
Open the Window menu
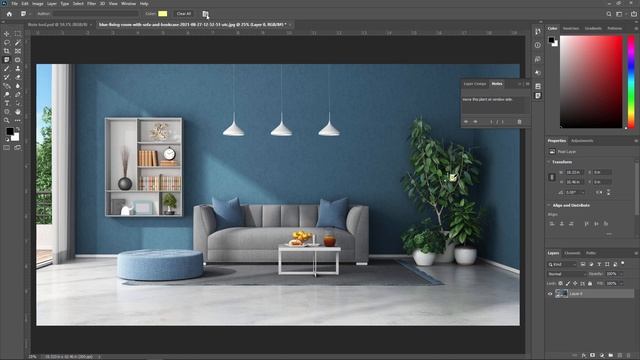click(x=128, y=4)
